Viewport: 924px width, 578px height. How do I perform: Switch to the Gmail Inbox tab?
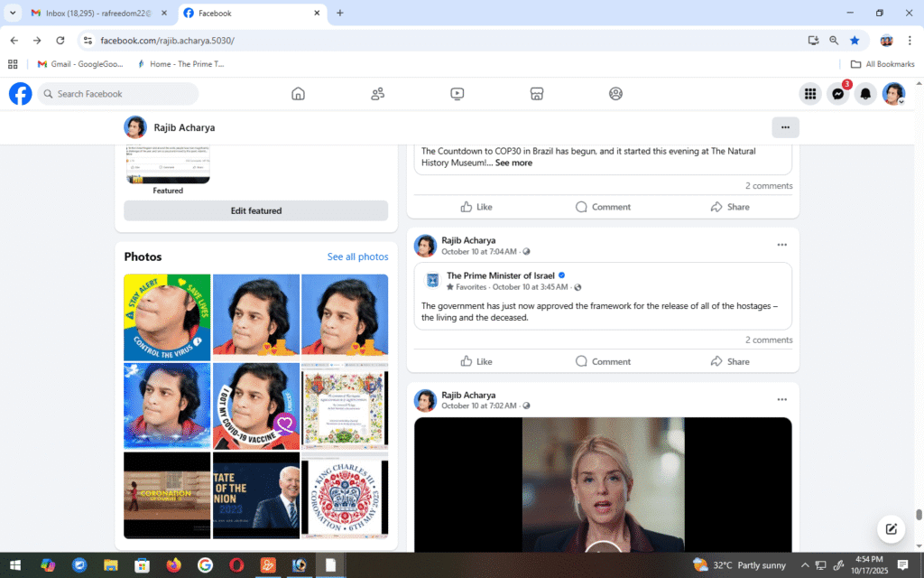[x=99, y=14]
